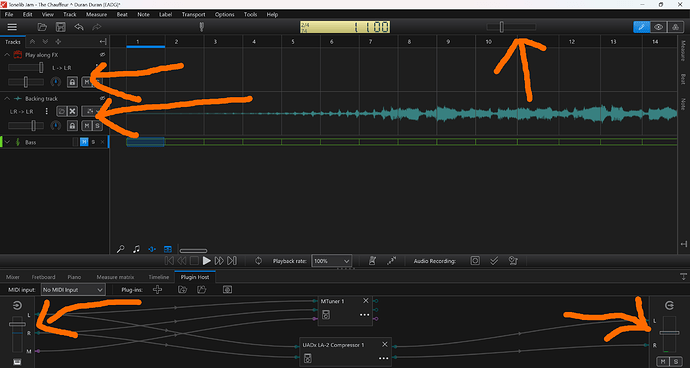
Task: Hide the Backing track
Action: pyautogui.click(x=103, y=99)
